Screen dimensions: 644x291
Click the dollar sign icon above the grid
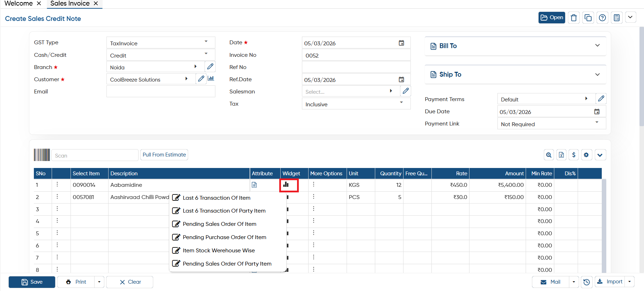click(574, 155)
